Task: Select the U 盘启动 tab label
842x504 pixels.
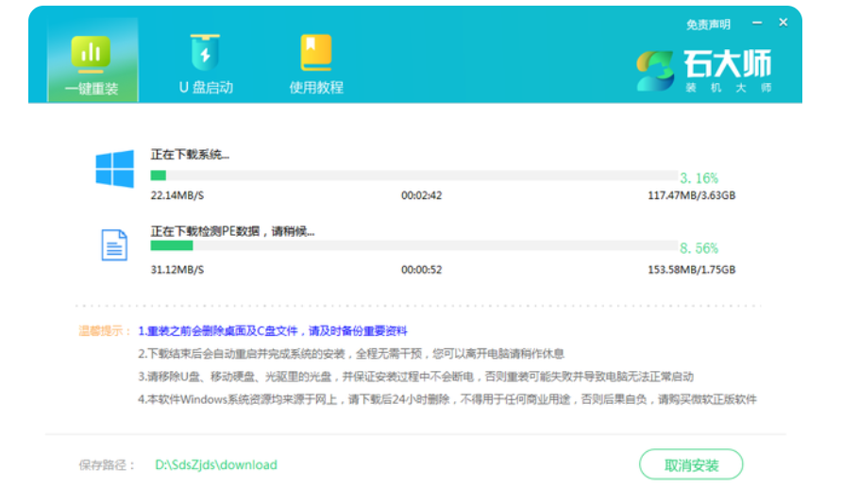Action: [x=206, y=88]
